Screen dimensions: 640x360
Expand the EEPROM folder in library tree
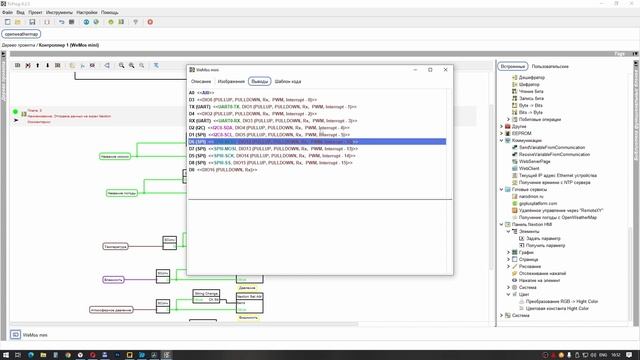pos(502,133)
